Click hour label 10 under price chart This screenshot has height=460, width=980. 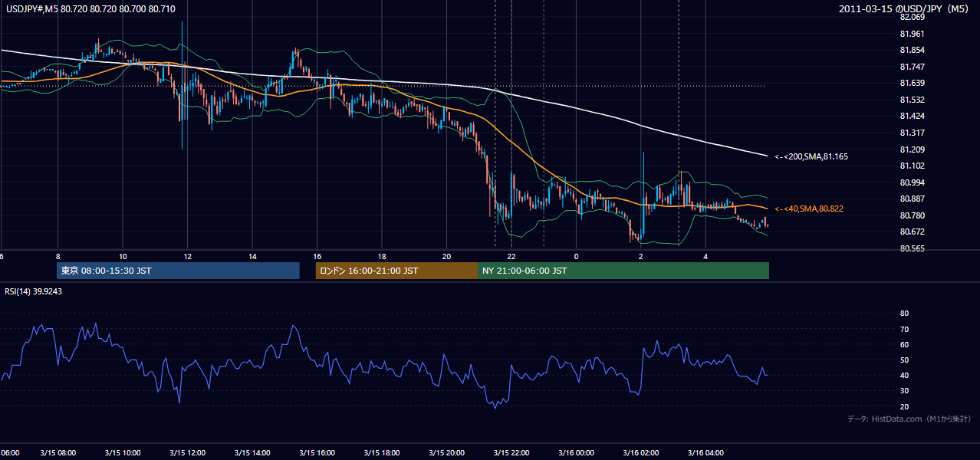[123, 255]
